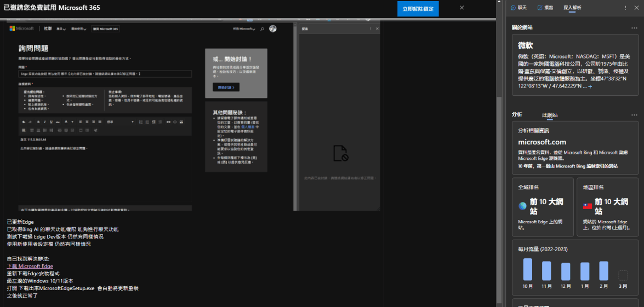Select the 2月 traffic bar
644x307 pixels.
click(x=604, y=271)
